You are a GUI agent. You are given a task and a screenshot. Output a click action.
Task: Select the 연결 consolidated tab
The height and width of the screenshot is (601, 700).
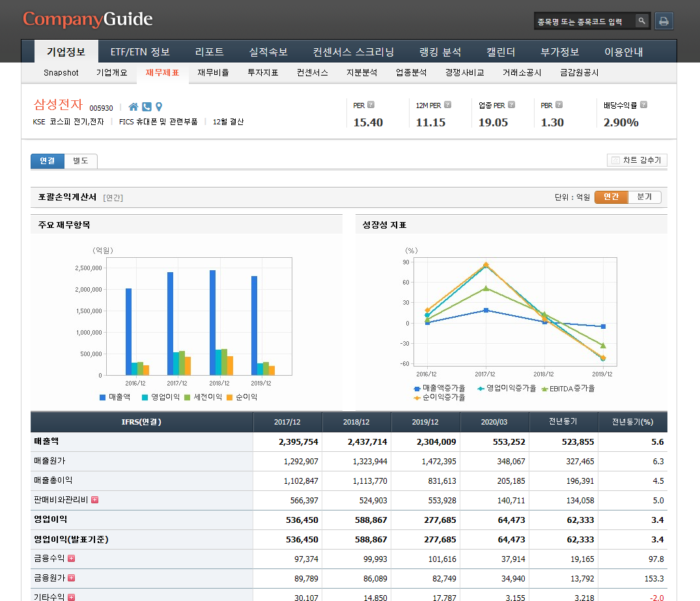(48, 161)
